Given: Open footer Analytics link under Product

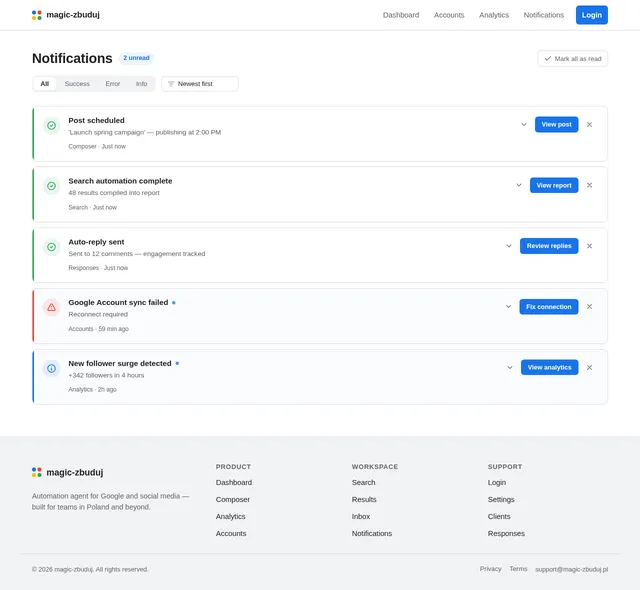Looking at the screenshot, I should point(231,517).
